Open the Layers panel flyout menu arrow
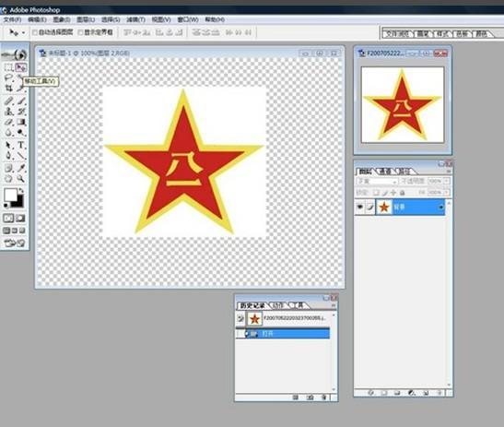Screen dimensions: 504x427 point(449,172)
